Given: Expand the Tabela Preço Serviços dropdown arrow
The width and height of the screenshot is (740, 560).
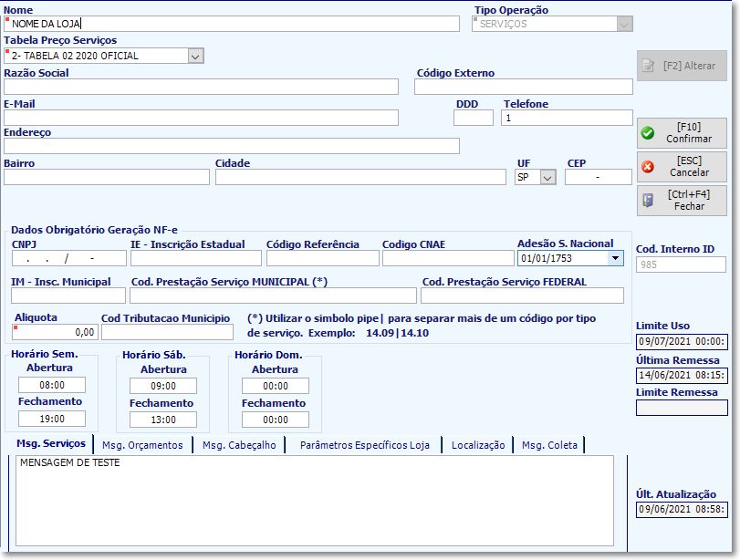Looking at the screenshot, I should pyautogui.click(x=195, y=57).
